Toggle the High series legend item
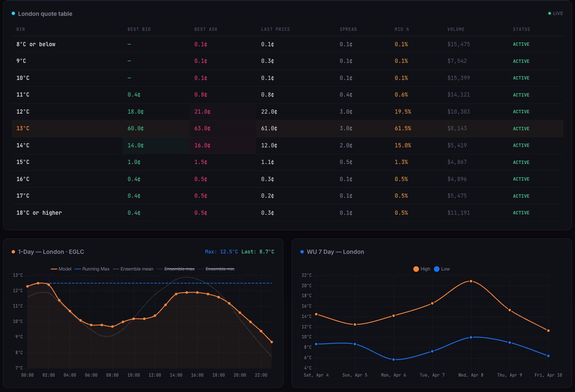The width and height of the screenshot is (575, 392). tap(422, 269)
